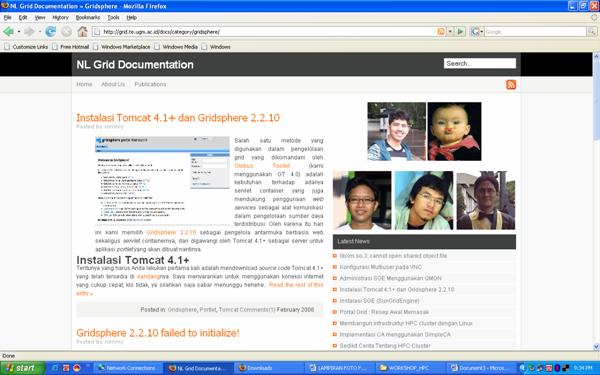The height and width of the screenshot is (375, 600).
Task: Click the orange RSS icon on the page
Action: tap(511, 85)
